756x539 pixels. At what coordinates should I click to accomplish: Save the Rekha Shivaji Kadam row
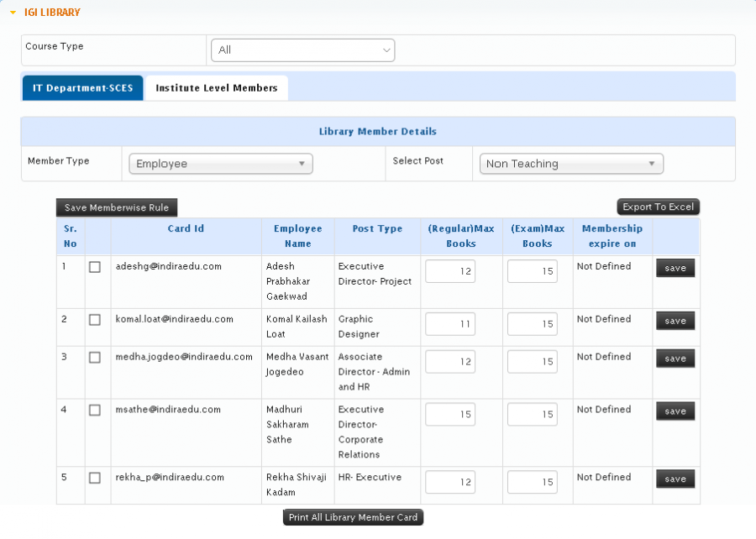pyautogui.click(x=675, y=479)
